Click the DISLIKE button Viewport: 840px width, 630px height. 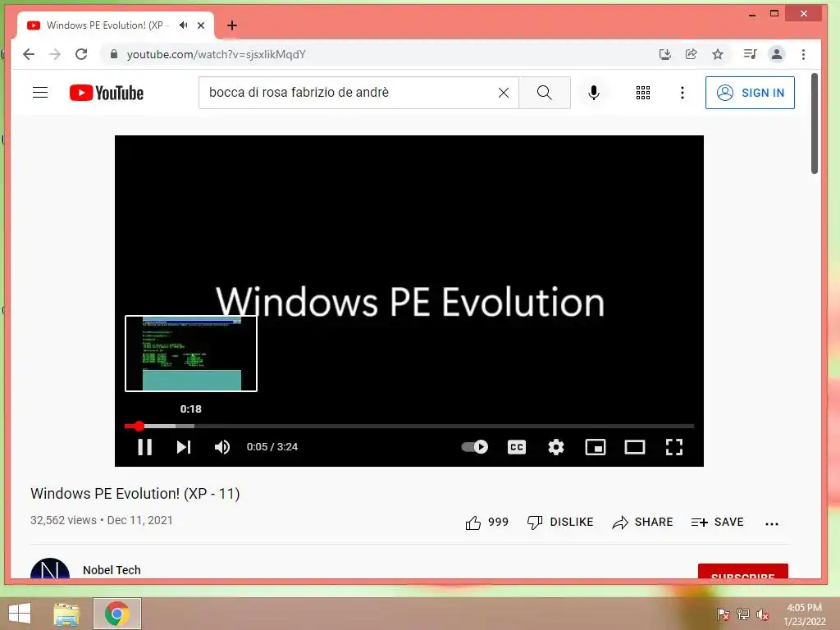pos(560,523)
